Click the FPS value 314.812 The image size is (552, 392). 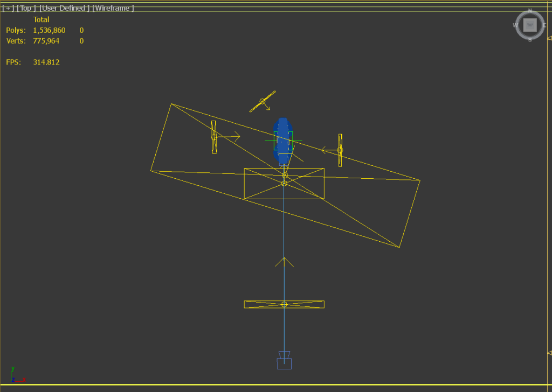[46, 62]
